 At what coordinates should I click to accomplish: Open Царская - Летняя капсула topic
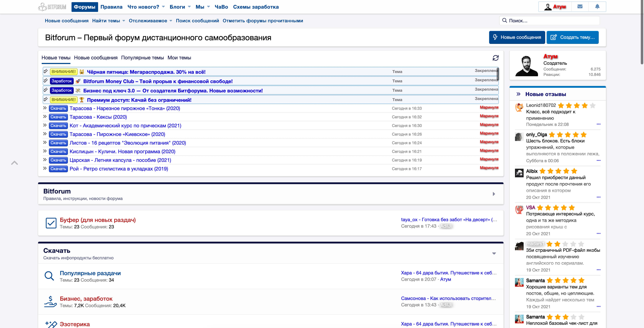click(x=120, y=160)
